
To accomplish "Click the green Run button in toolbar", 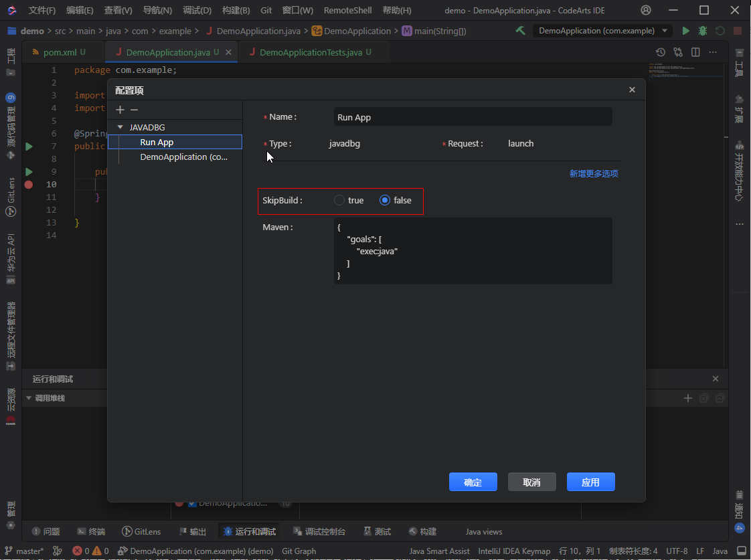I will (685, 31).
